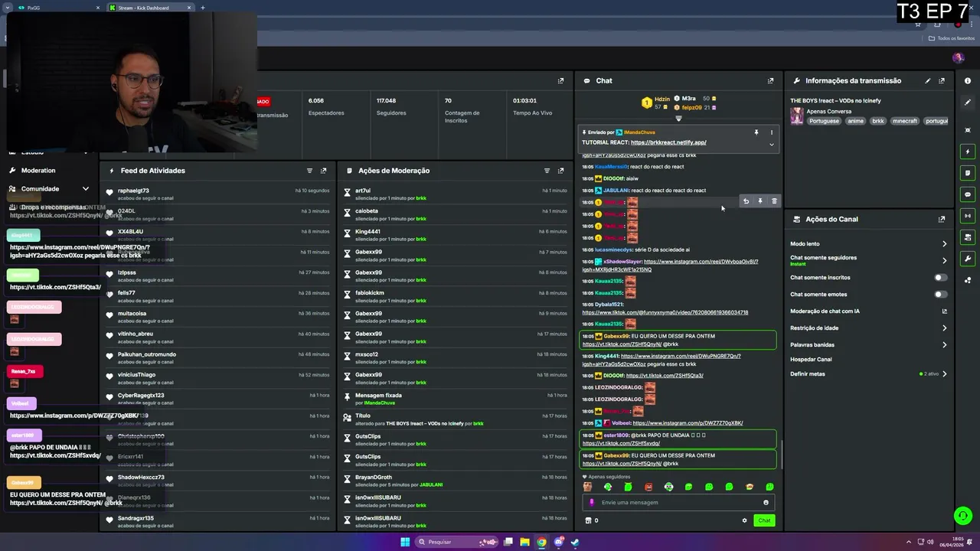Click the shop icon below chat input
Viewport: 980px width, 551px height.
(x=588, y=520)
